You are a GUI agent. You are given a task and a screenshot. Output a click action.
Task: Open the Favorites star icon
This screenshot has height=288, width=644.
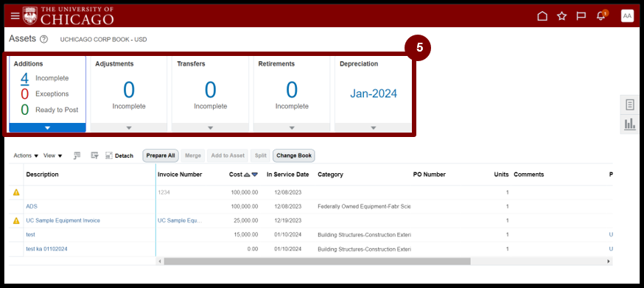tap(561, 16)
